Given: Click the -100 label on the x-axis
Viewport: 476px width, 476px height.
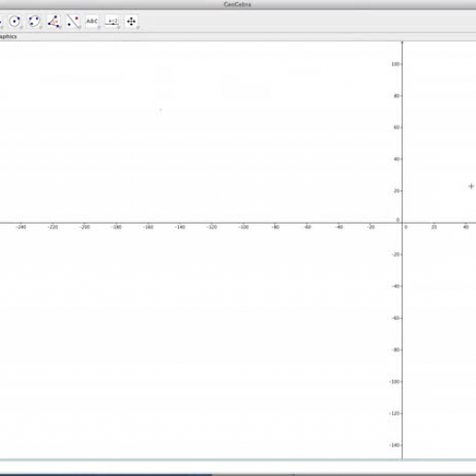Looking at the screenshot, I should pos(244,227).
